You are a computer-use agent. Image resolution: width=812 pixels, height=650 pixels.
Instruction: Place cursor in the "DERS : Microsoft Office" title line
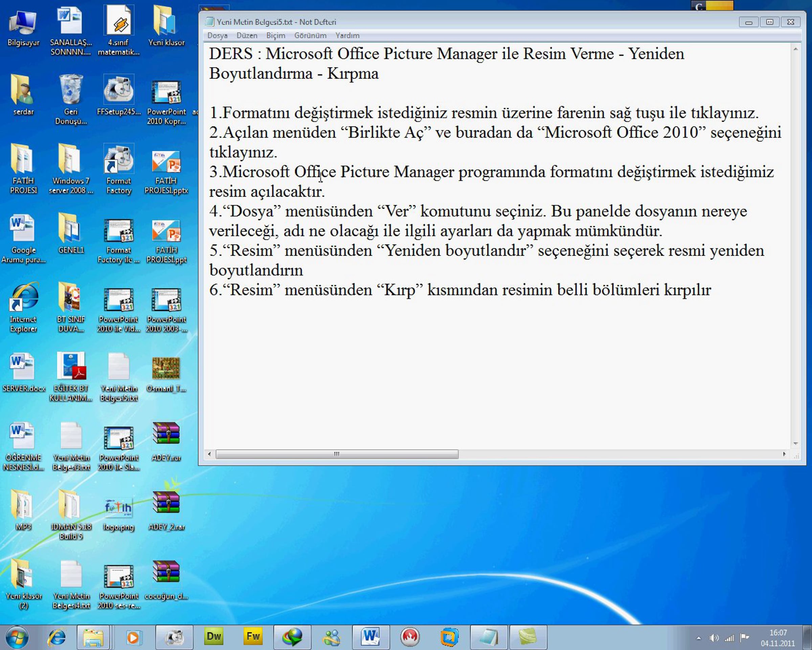tap(446, 53)
